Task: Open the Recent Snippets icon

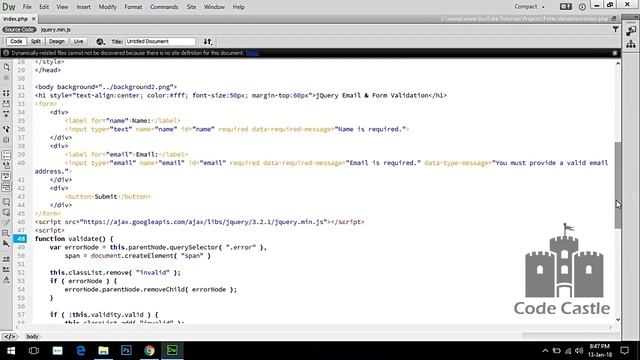Action: 6,233
